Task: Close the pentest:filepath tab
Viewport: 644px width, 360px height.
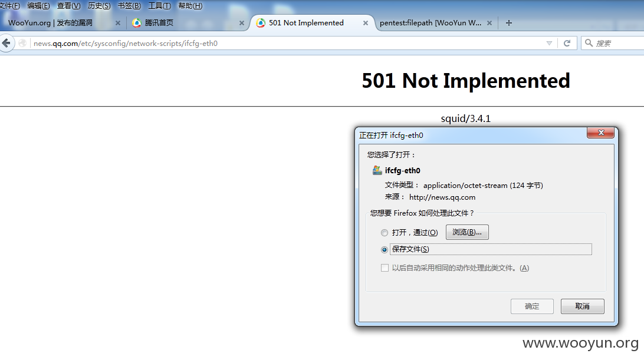Action: [x=489, y=23]
